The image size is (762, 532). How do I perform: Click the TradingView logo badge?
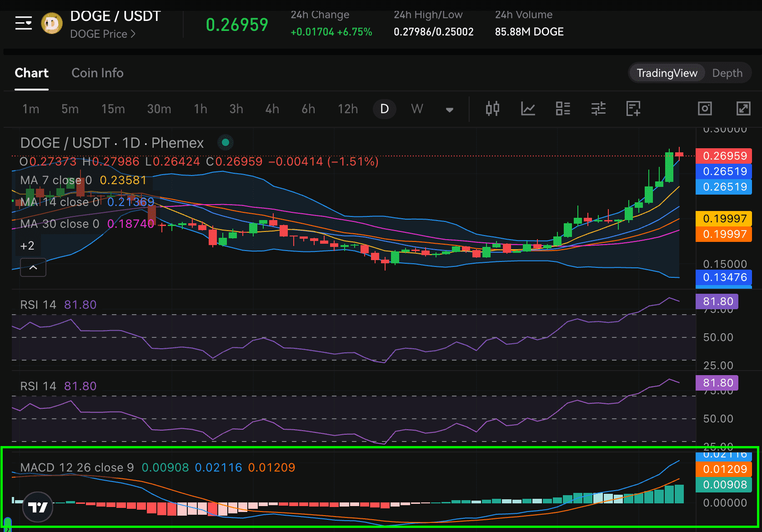pos(38,507)
